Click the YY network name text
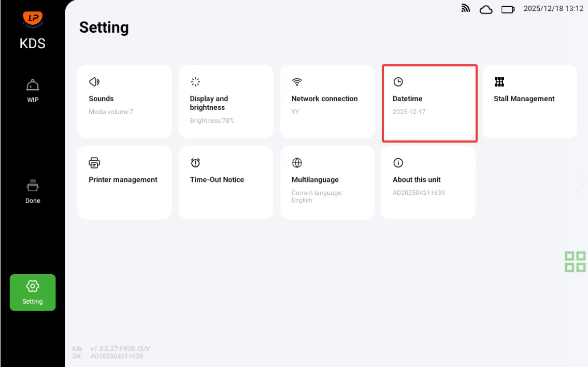Viewport: 588px width, 367px height. (295, 112)
